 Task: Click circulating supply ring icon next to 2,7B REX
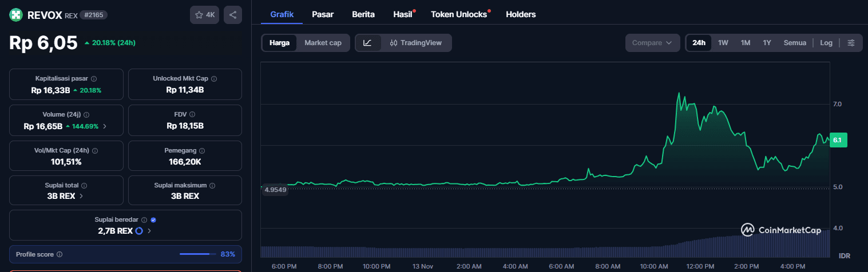[x=139, y=231]
